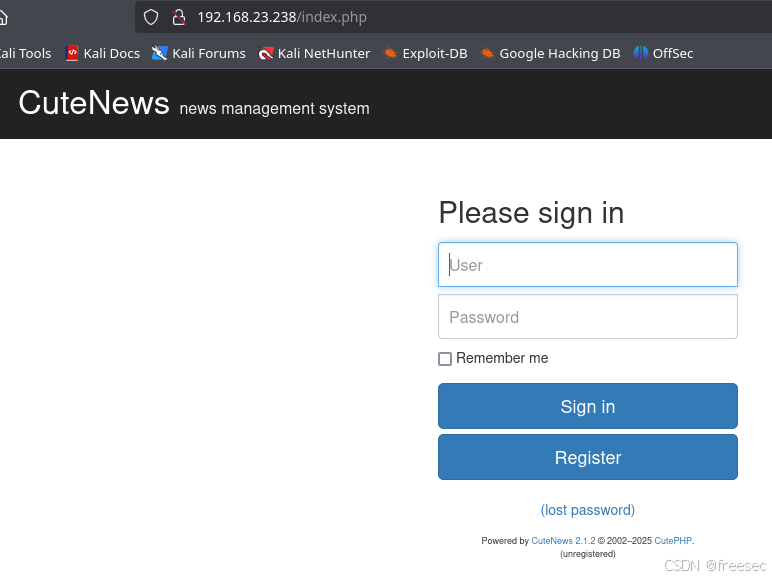The height and width of the screenshot is (579, 772).
Task: Click the insecure connection padlock icon
Action: click(x=179, y=17)
